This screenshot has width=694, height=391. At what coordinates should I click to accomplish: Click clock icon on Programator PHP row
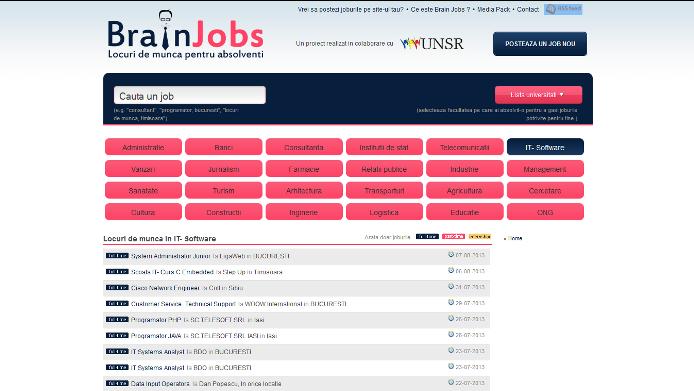pos(451,318)
